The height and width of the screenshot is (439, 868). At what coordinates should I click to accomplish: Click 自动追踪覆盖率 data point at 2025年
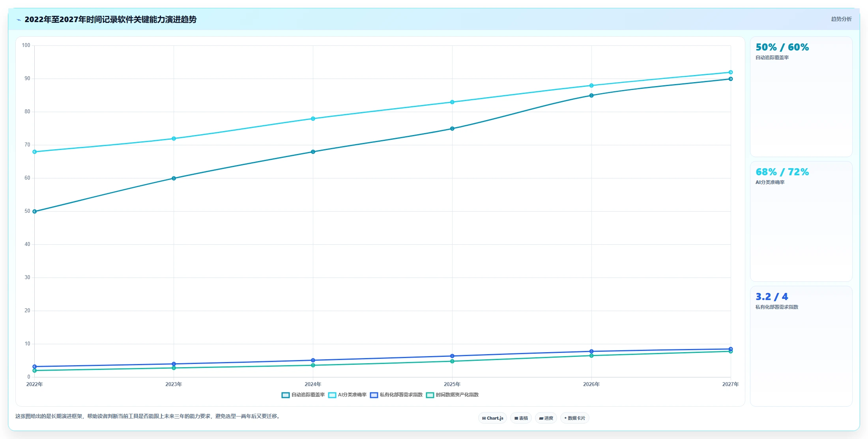[x=452, y=129]
